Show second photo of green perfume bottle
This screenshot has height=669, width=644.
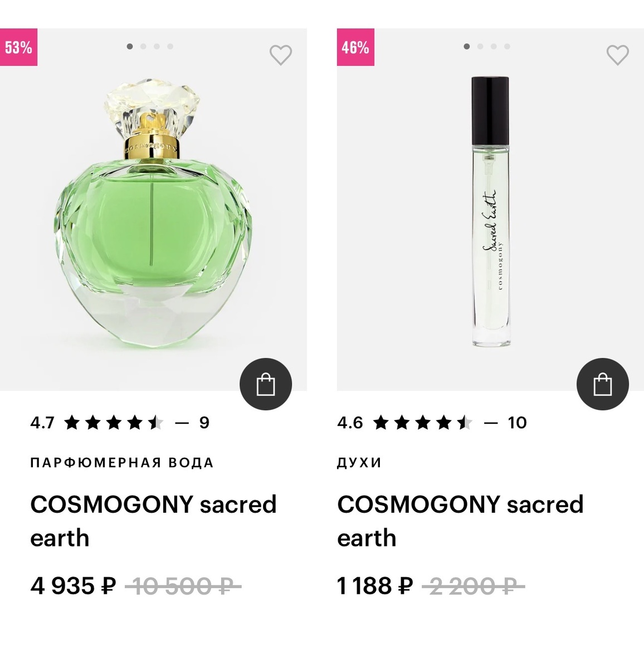point(143,47)
